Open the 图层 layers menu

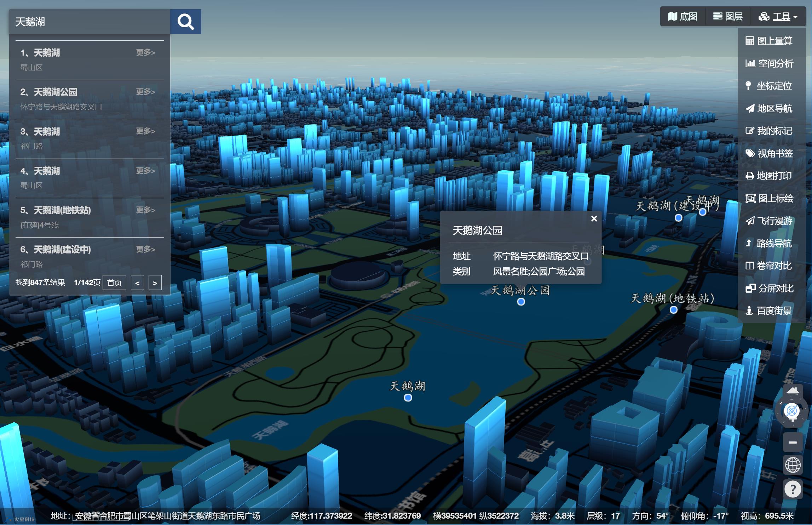728,16
